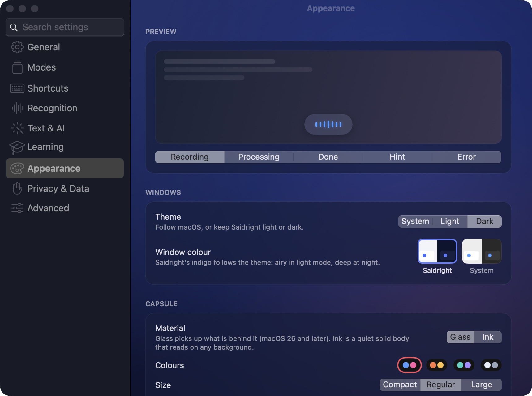Click the 'PREVIEW' section heading
The image size is (532, 396).
(x=161, y=32)
